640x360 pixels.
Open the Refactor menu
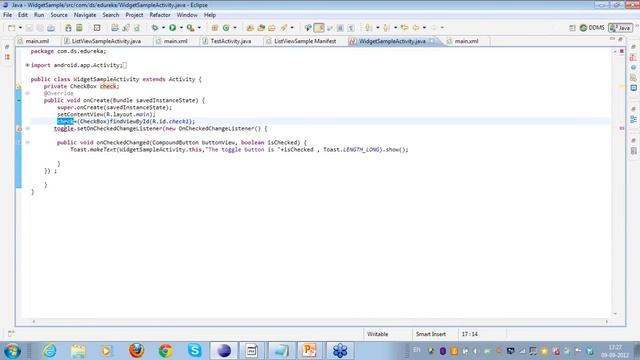pyautogui.click(x=160, y=15)
